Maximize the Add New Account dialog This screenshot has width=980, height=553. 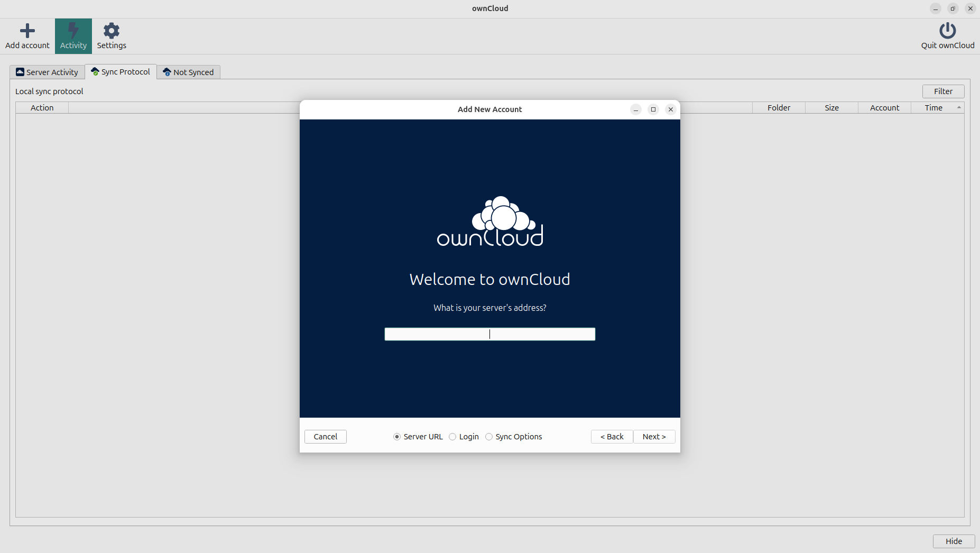click(x=653, y=109)
